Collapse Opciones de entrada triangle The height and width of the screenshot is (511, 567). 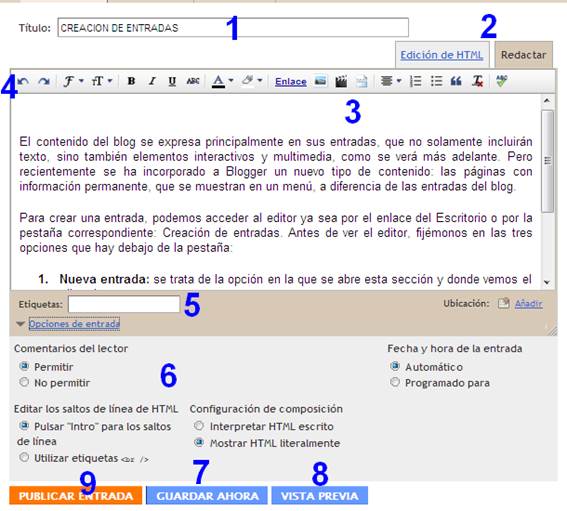pos(20,324)
